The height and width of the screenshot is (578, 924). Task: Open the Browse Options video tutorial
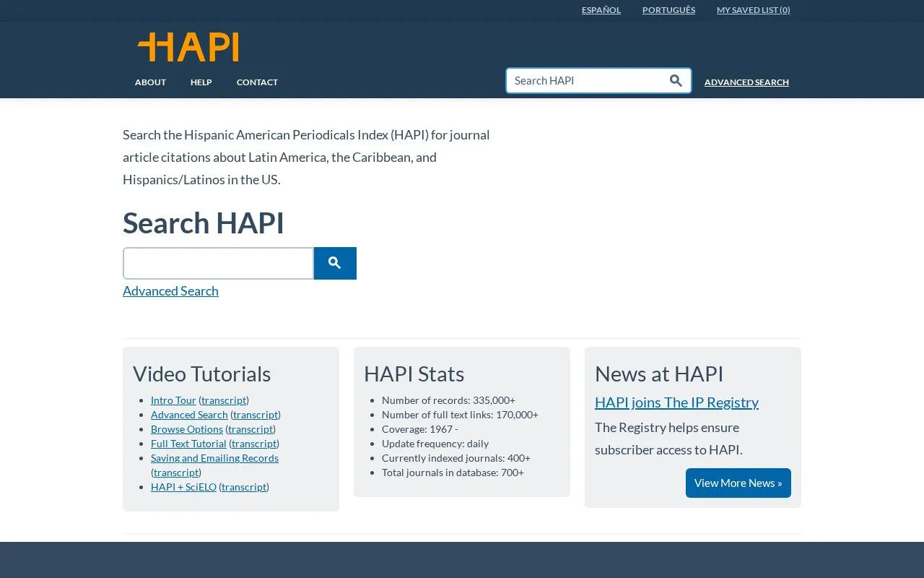click(187, 429)
